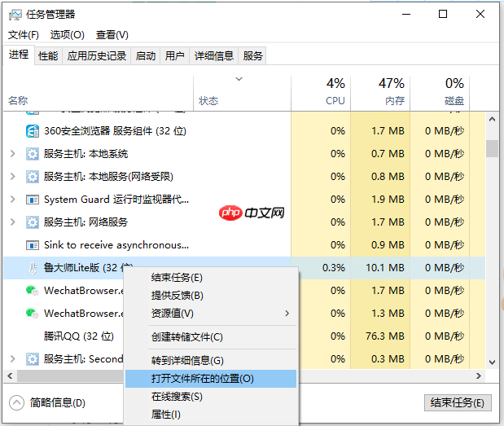The width and height of the screenshot is (504, 426).
Task: Switch to the 详细信息 tab
Action: [214, 56]
